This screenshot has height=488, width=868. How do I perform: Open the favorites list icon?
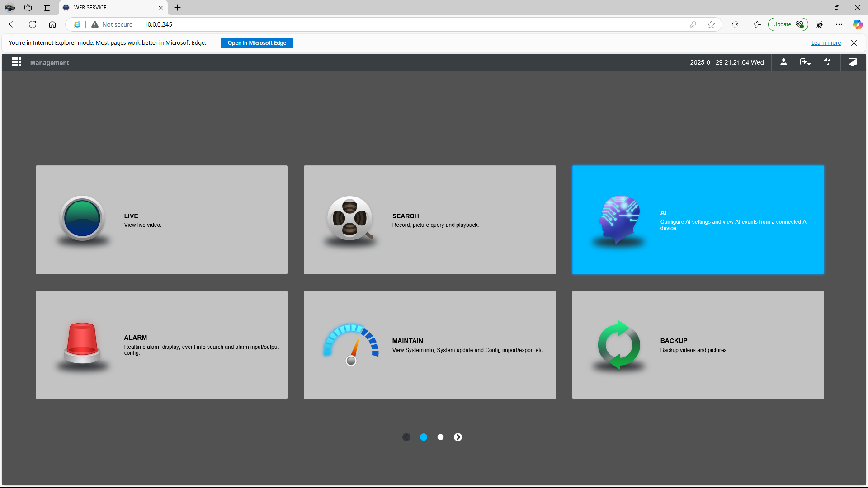pos(757,24)
